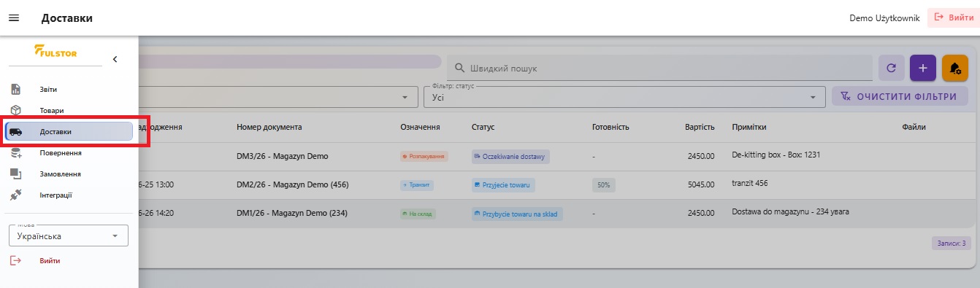Click the Oczekiwanie dostawy status chip
Screen dimensions: 980x288
[x=510, y=156]
